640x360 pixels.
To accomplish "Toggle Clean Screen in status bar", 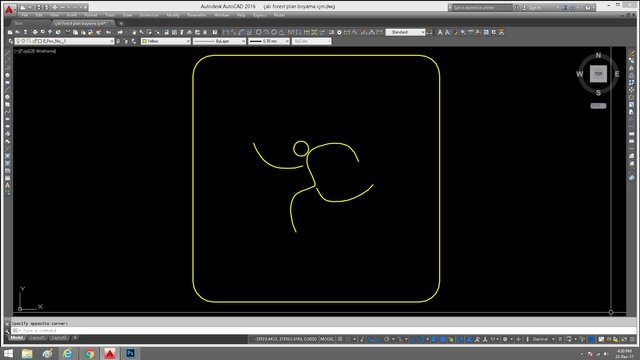I will [624, 339].
